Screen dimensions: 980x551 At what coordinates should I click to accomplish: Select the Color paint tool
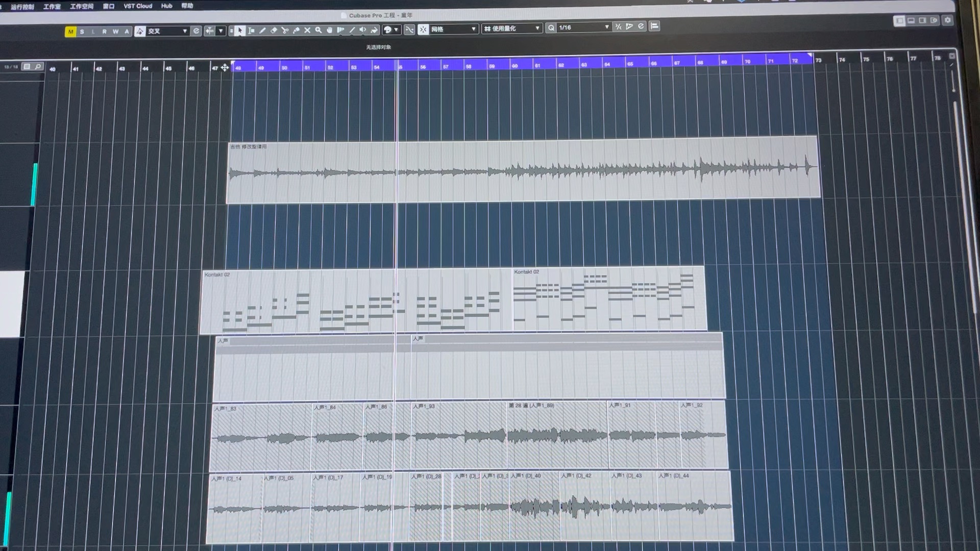pos(374,30)
